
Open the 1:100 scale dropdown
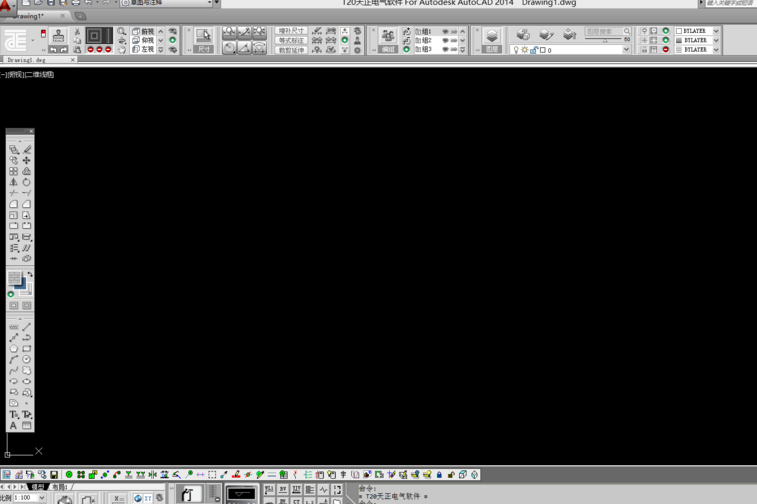(x=41, y=497)
